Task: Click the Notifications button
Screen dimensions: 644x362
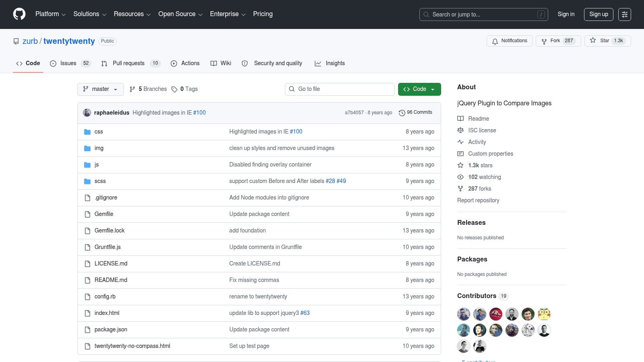Action: [x=510, y=41]
